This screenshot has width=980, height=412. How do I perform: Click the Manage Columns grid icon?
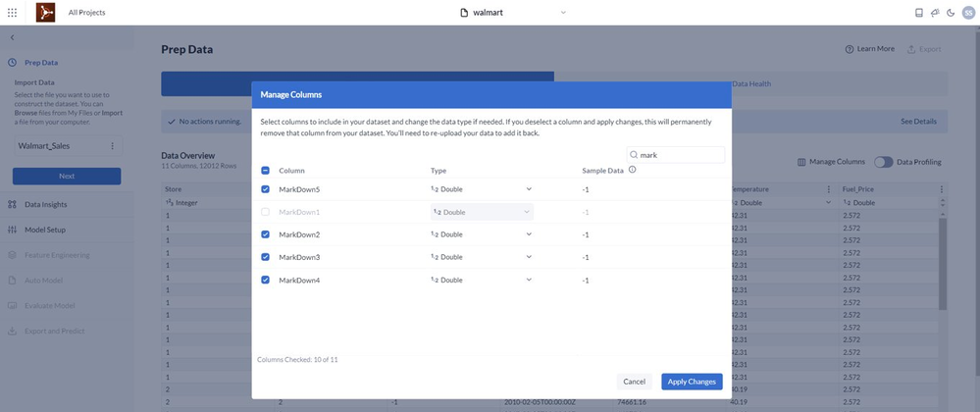(801, 162)
